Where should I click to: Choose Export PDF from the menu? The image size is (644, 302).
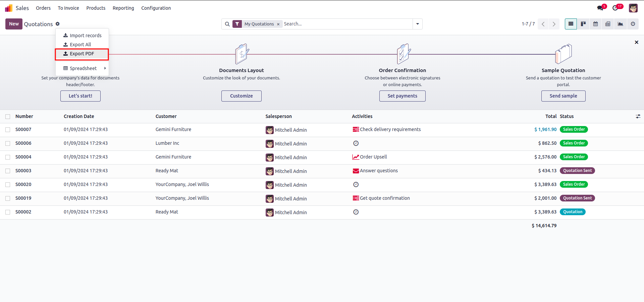point(82,54)
